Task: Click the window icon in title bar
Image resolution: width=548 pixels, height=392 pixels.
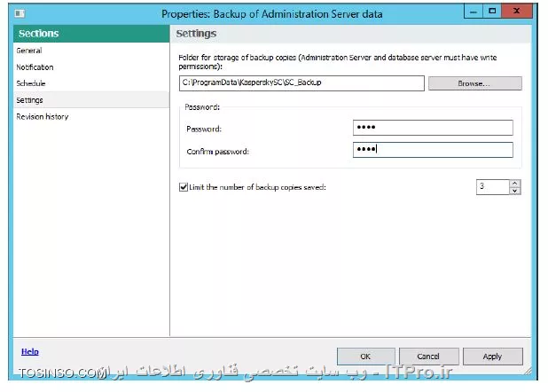Action: pos(20,13)
